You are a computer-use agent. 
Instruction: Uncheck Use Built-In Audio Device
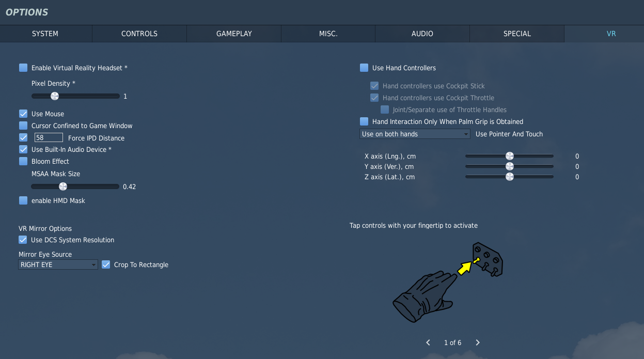click(23, 149)
